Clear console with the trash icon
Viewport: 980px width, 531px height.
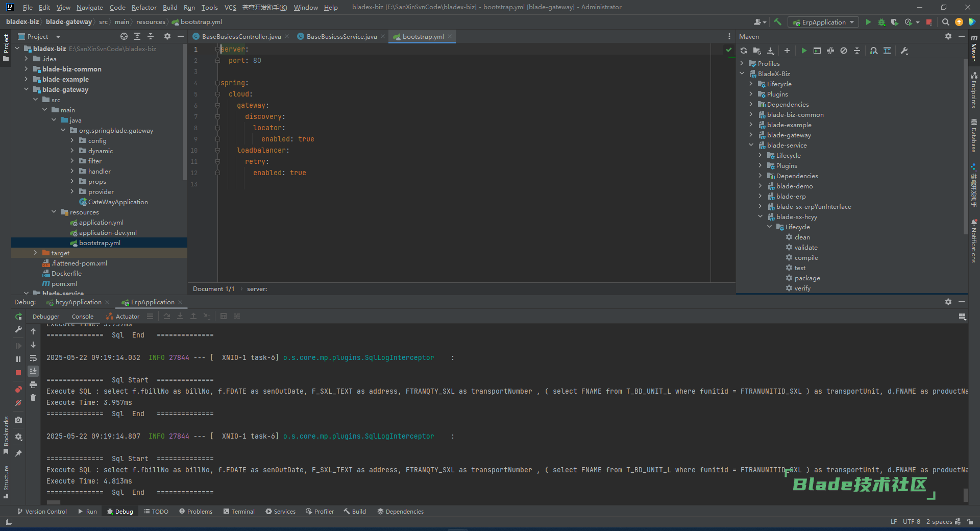33,398
